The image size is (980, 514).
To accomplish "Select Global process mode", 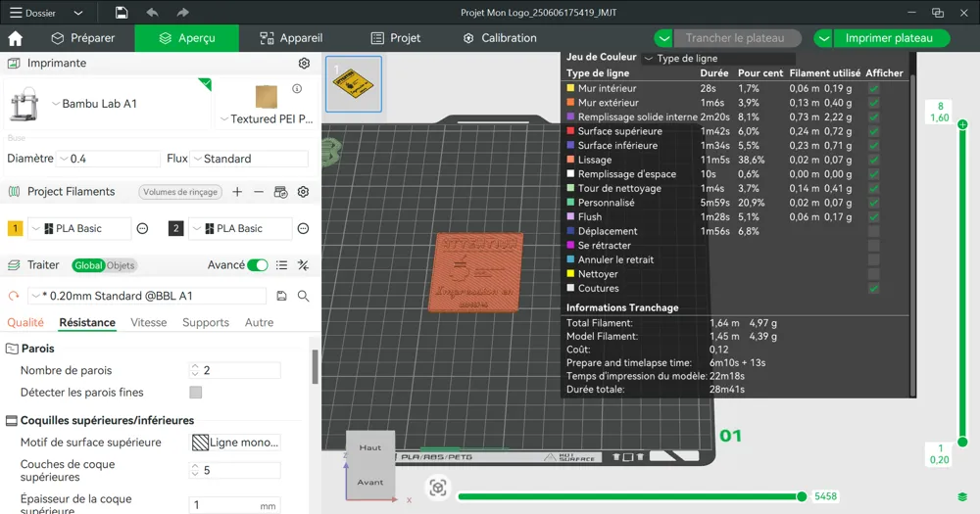I will point(88,265).
